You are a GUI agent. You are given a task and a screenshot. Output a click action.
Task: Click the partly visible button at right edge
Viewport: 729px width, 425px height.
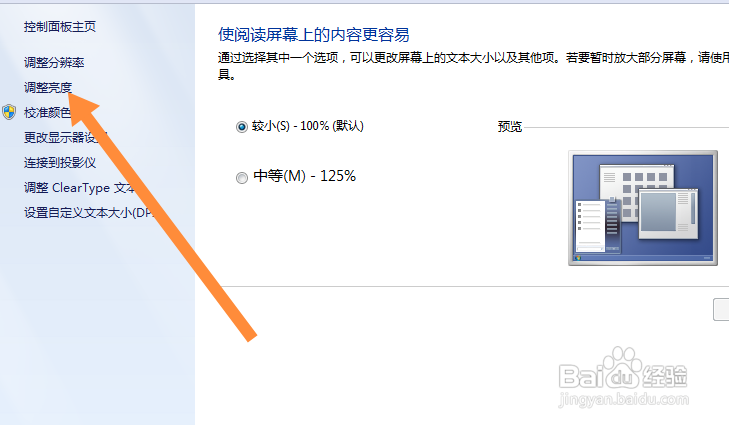pyautogui.click(x=721, y=309)
